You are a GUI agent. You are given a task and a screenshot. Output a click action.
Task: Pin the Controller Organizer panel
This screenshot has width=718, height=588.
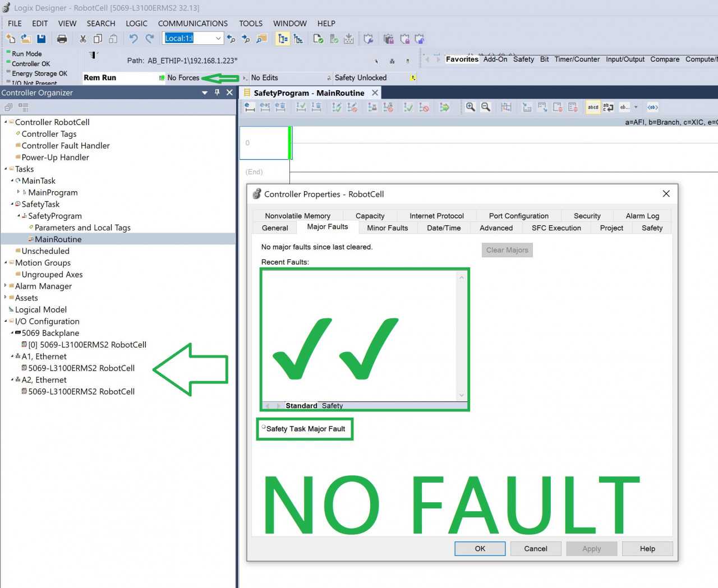pyautogui.click(x=217, y=92)
